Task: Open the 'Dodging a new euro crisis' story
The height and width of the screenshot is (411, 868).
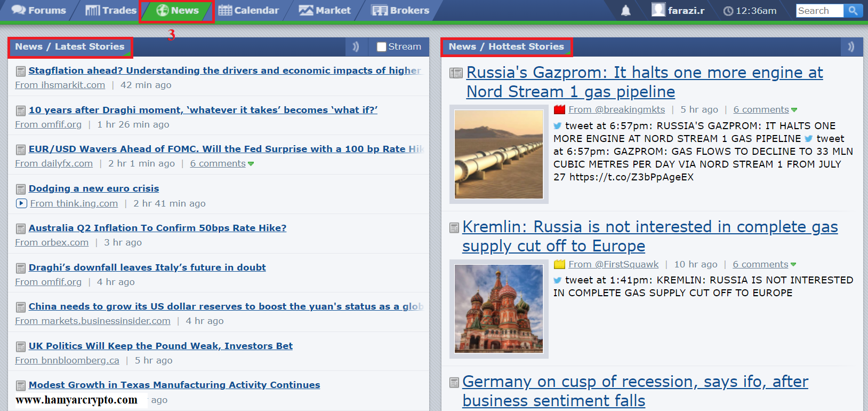Action: point(94,188)
